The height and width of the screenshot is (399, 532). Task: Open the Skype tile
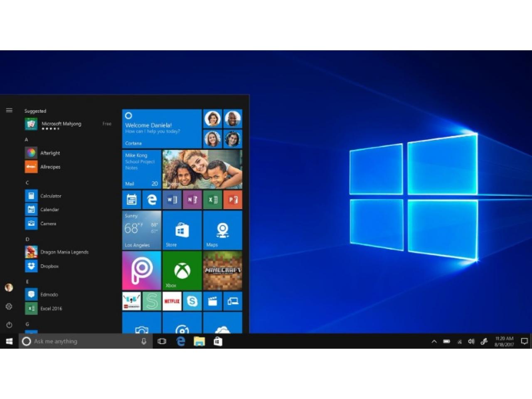pyautogui.click(x=192, y=301)
